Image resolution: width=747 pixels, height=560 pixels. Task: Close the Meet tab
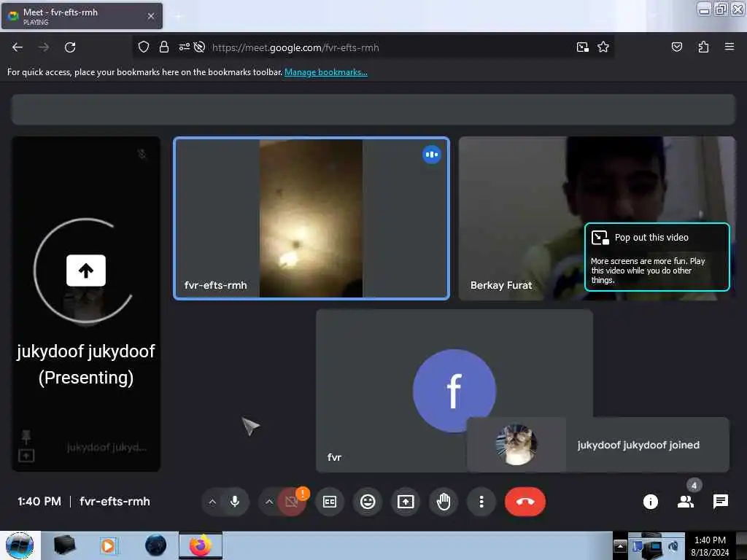tap(151, 16)
